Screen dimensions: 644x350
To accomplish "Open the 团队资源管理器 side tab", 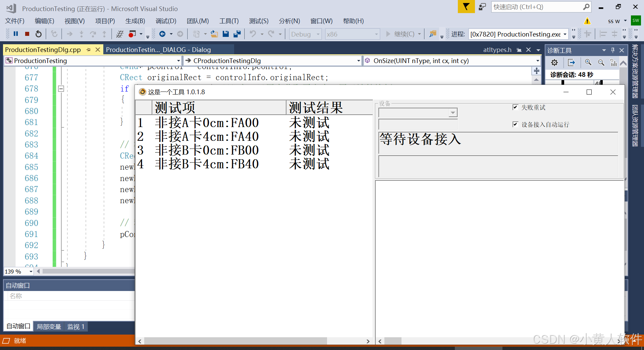I will (x=635, y=126).
